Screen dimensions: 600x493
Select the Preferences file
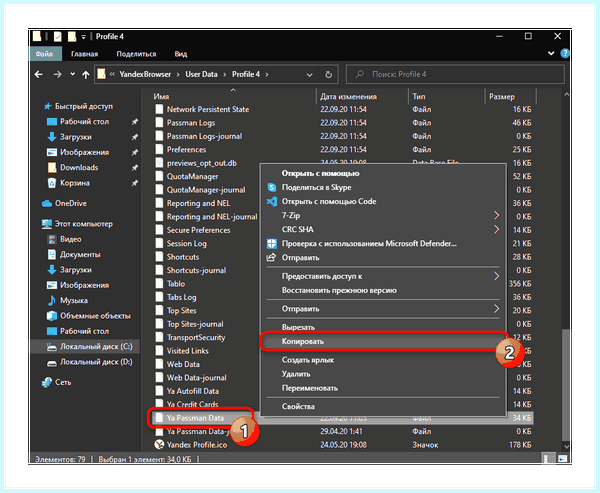tap(186, 149)
